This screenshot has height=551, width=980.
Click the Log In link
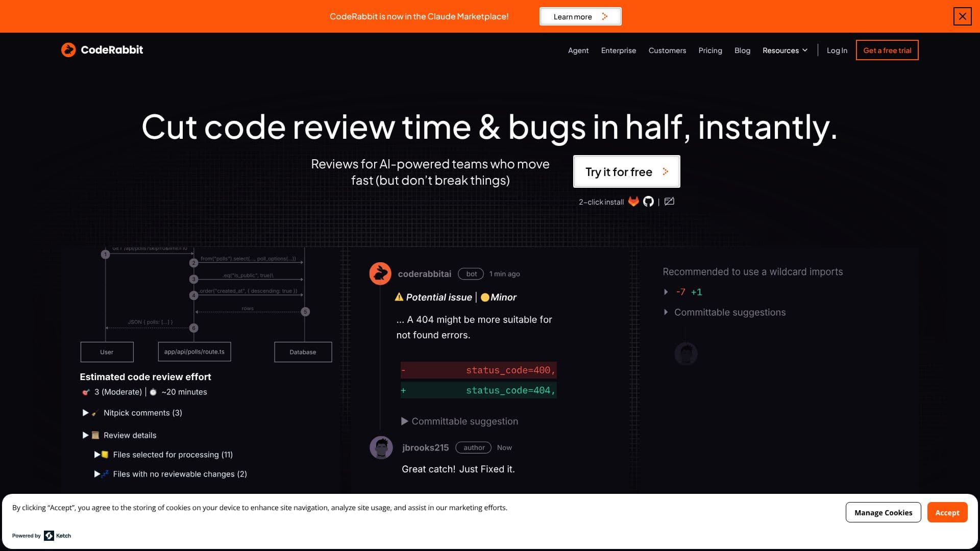pyautogui.click(x=837, y=50)
